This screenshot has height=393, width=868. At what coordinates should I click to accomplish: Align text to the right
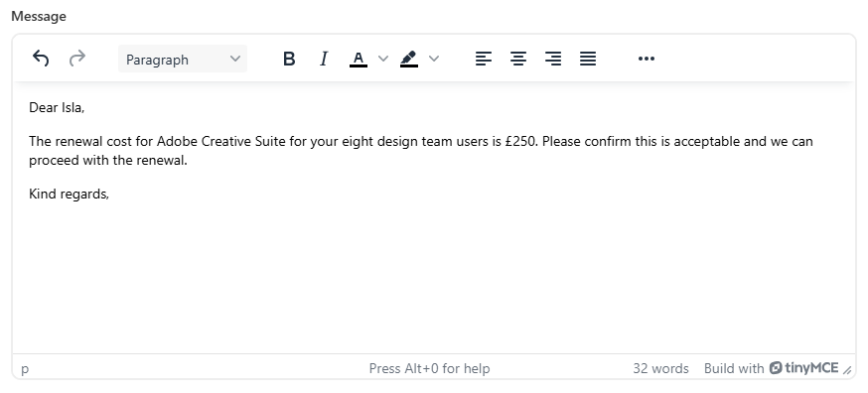coord(553,59)
